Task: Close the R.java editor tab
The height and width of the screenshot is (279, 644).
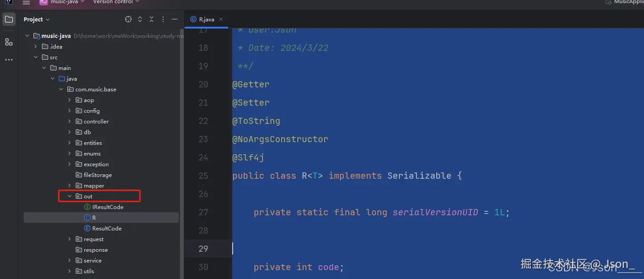Action: coord(221,19)
